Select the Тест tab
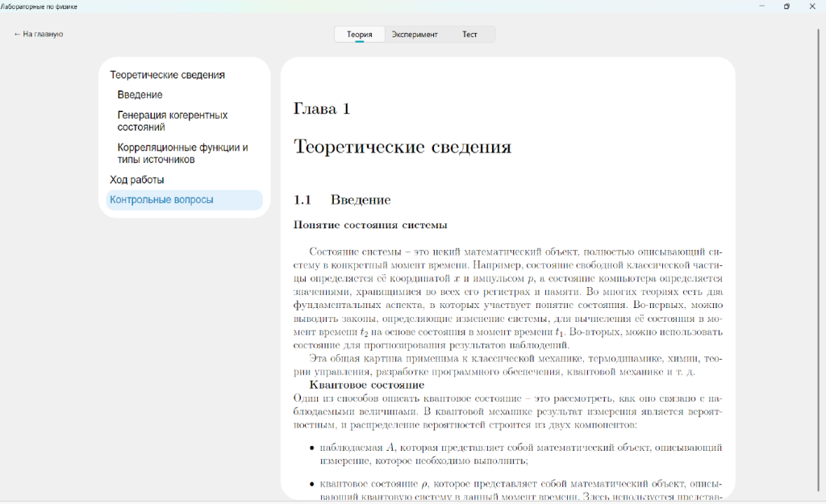This screenshot has width=826, height=504. (x=469, y=35)
